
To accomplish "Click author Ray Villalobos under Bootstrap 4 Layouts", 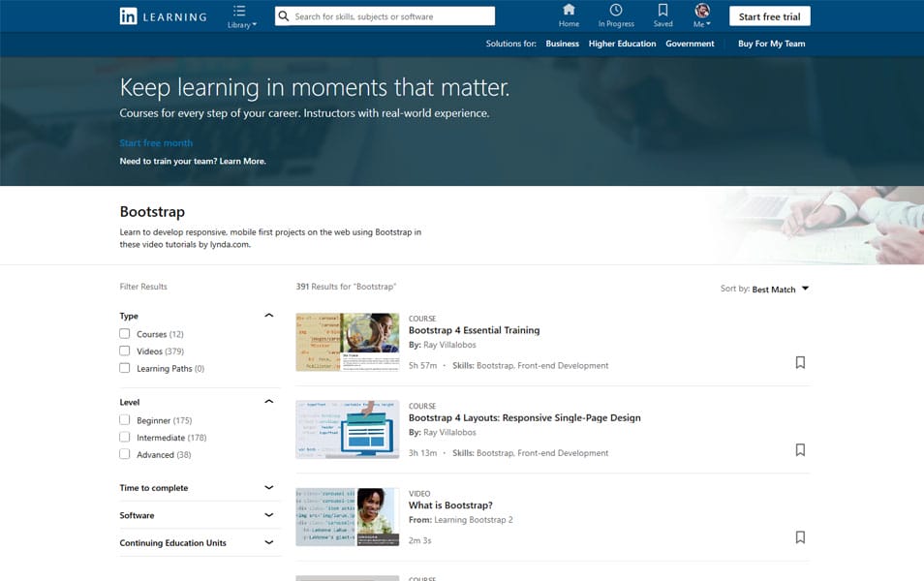I will click(449, 432).
